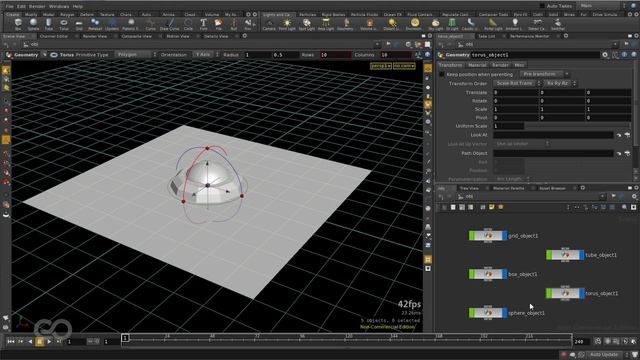Add a Sky Light from the shelf

pyautogui.click(x=436, y=24)
